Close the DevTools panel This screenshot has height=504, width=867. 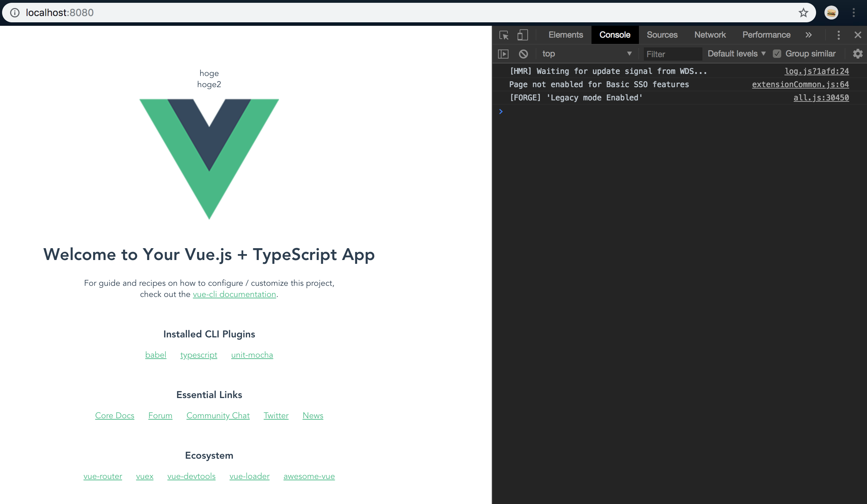[x=858, y=35]
